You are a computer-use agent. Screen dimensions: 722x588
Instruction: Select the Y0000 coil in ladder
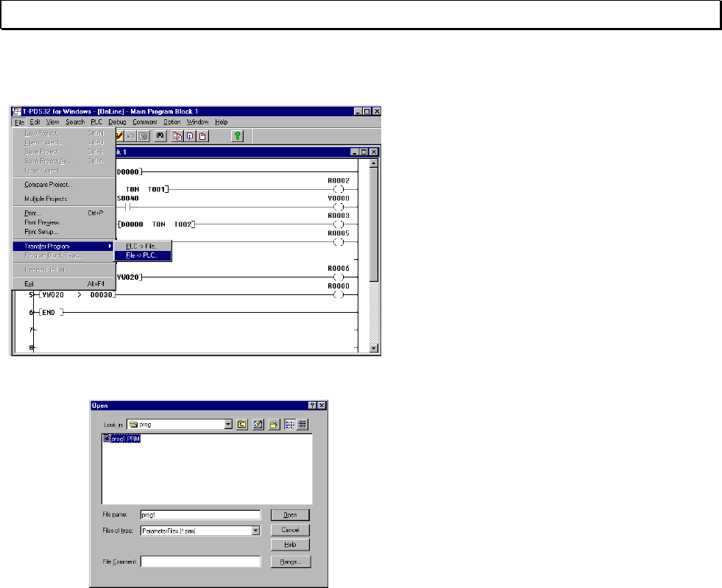(339, 207)
